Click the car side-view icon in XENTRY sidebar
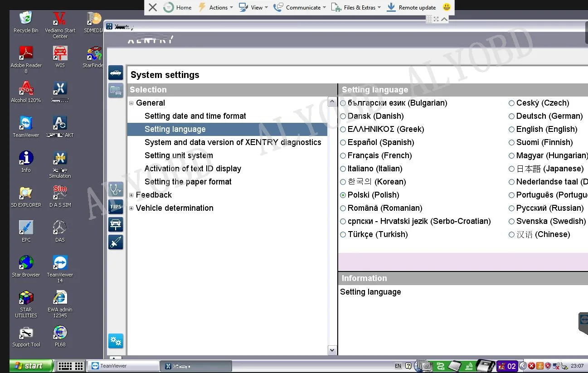Image resolution: width=588 pixels, height=373 pixels. pyautogui.click(x=116, y=73)
